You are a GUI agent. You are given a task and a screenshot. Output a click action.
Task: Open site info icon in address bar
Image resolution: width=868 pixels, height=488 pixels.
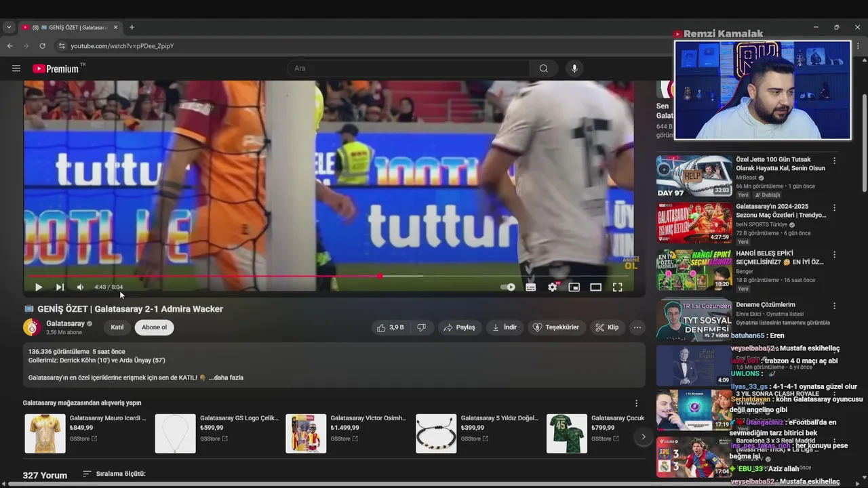pyautogui.click(x=62, y=46)
